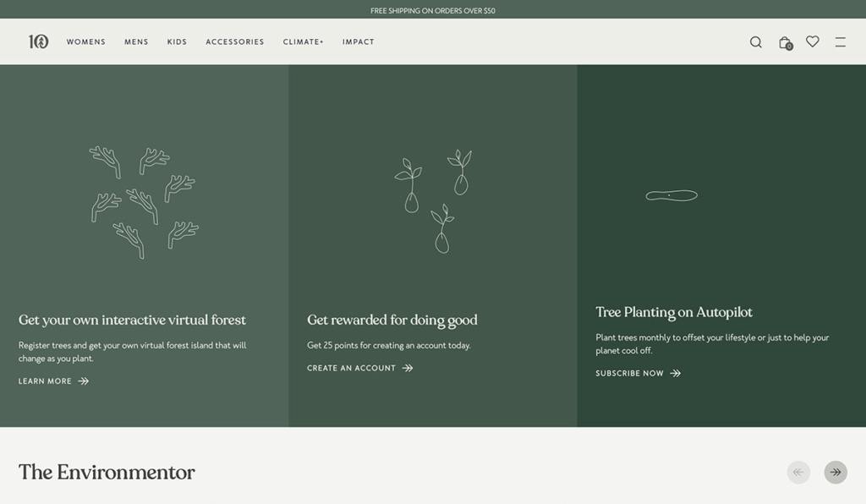Click the heart wishlist icon

click(x=812, y=41)
